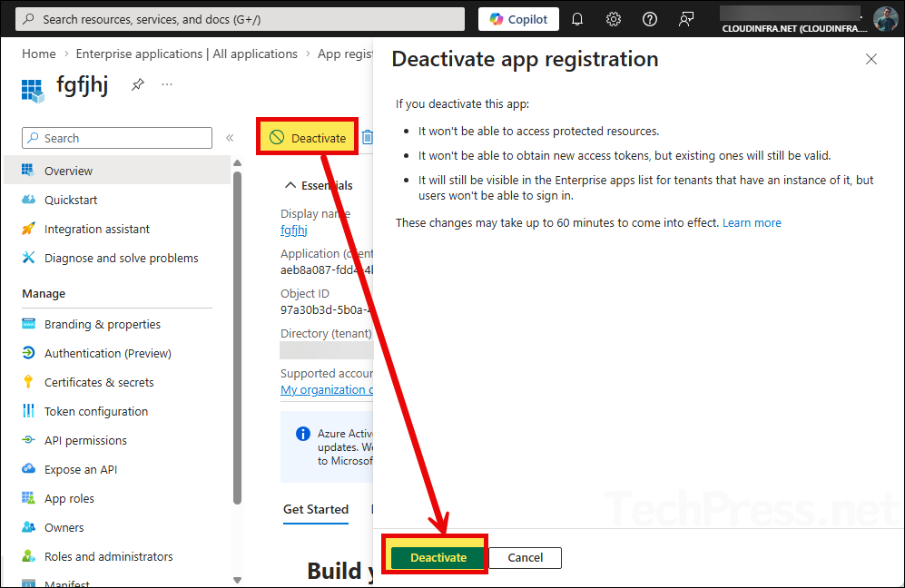
Task: Delete the app using the trash icon
Action: click(368, 136)
